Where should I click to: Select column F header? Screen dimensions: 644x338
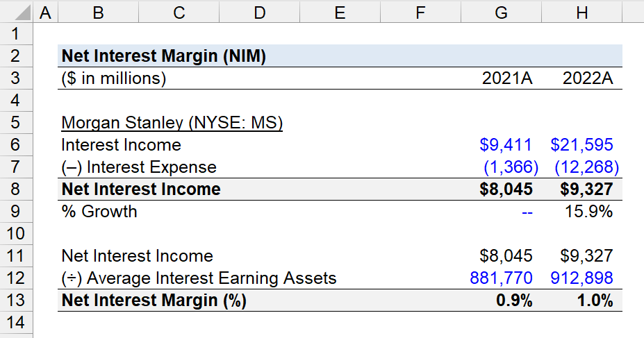tap(420, 12)
